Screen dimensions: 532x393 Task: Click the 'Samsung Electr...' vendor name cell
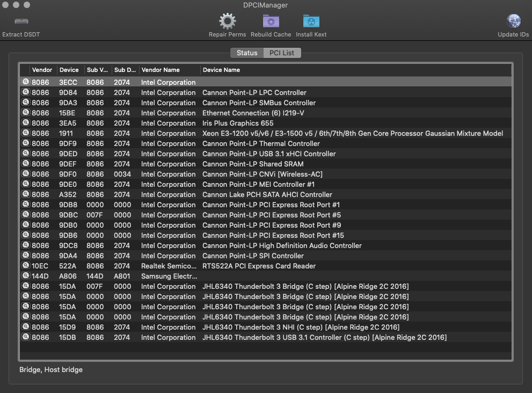(169, 276)
